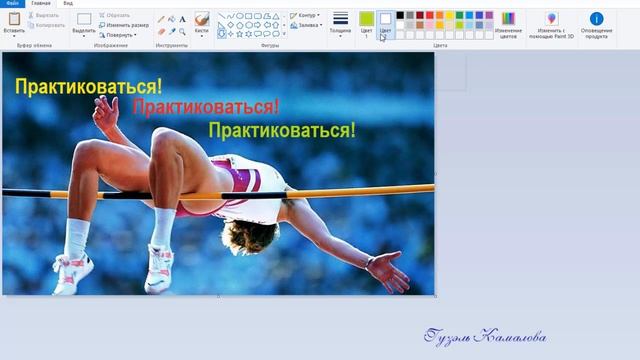Activate Цвет 2 color slot
The height and width of the screenshot is (360, 640).
[x=385, y=25]
